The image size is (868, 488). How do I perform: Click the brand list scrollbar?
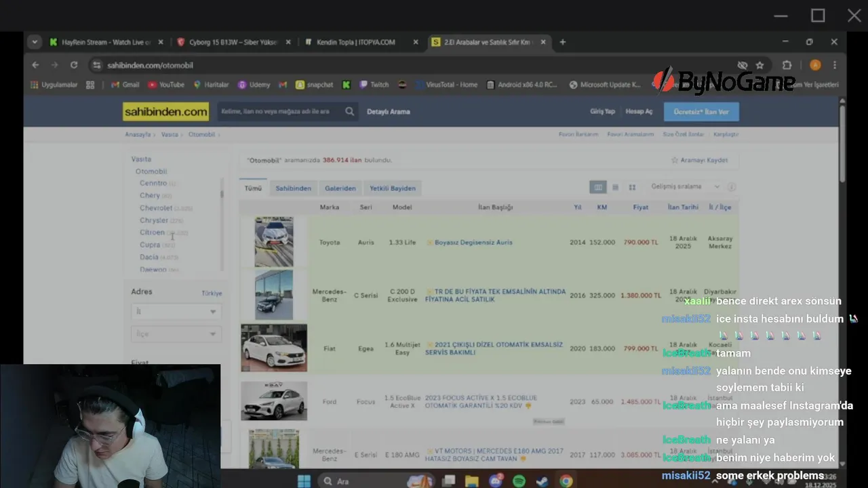click(222, 195)
